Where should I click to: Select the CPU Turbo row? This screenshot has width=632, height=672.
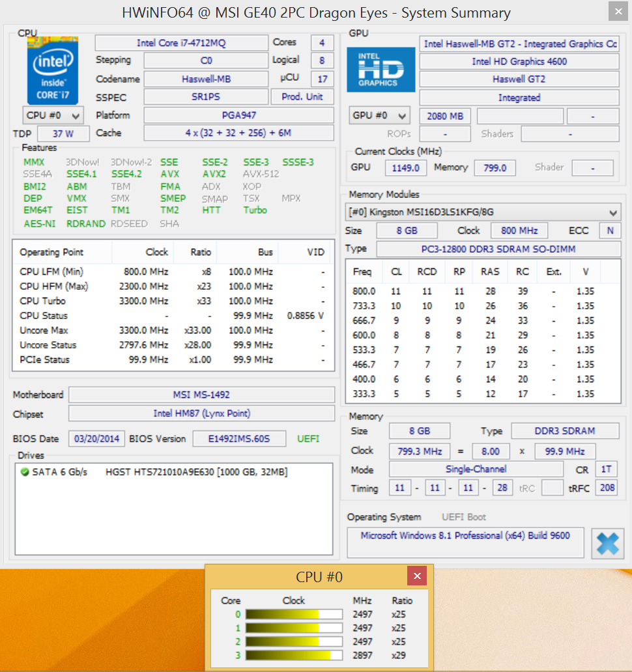tap(173, 301)
